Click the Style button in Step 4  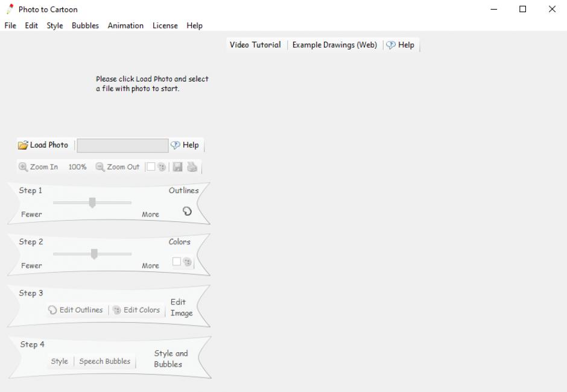click(x=59, y=361)
